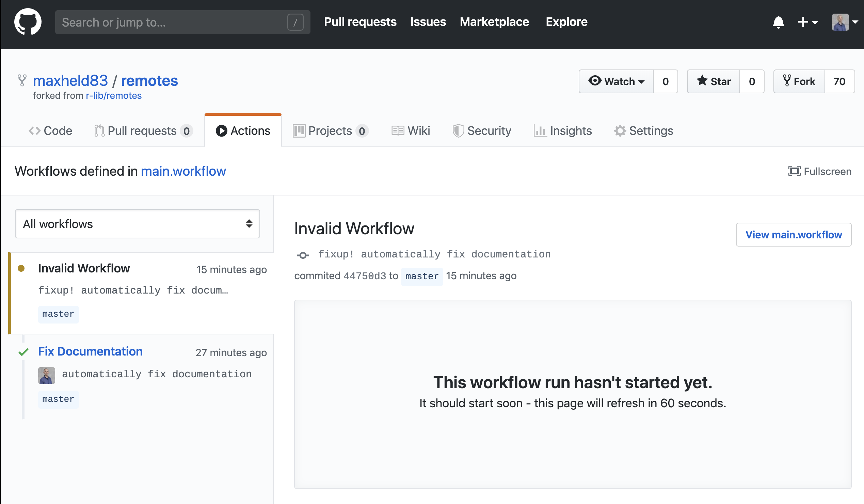Click the fork icon beside repository name
864x504 pixels.
click(x=22, y=81)
